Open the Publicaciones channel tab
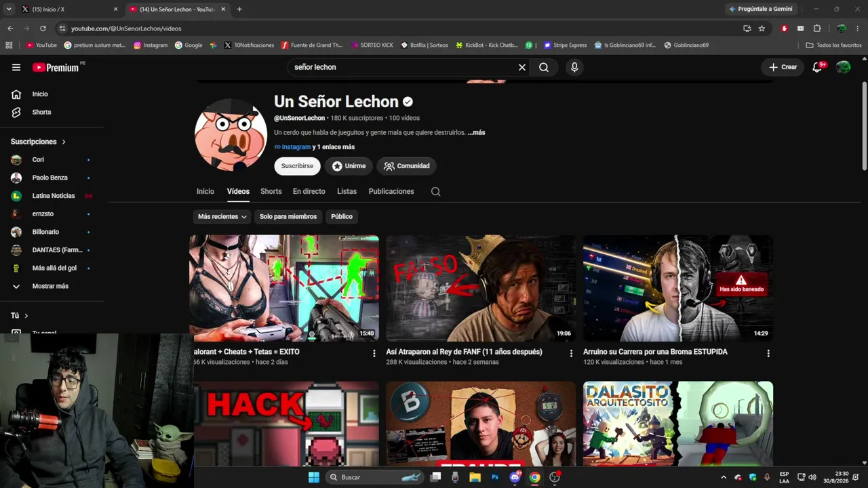This screenshot has height=488, width=868. click(391, 192)
